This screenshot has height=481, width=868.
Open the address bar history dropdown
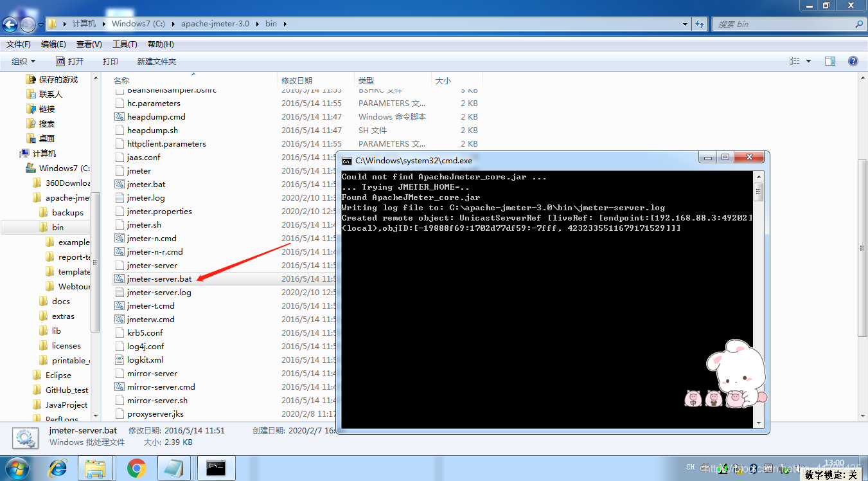(x=686, y=24)
